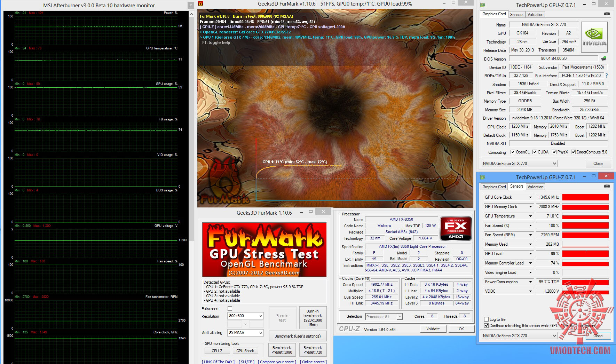The height and width of the screenshot is (364, 616).
Task: Click the NVIDIA logo in GPU-Z
Action: click(x=594, y=37)
